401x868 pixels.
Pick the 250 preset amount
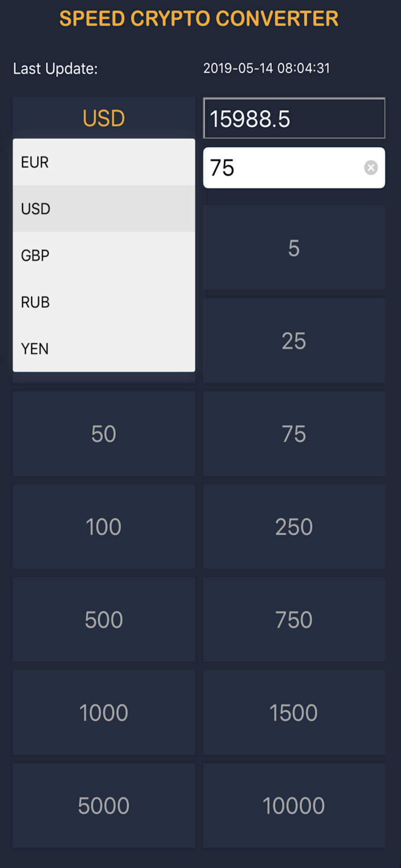294,526
